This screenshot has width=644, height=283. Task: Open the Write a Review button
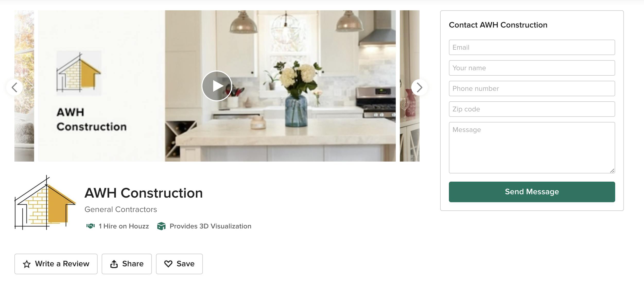56,264
